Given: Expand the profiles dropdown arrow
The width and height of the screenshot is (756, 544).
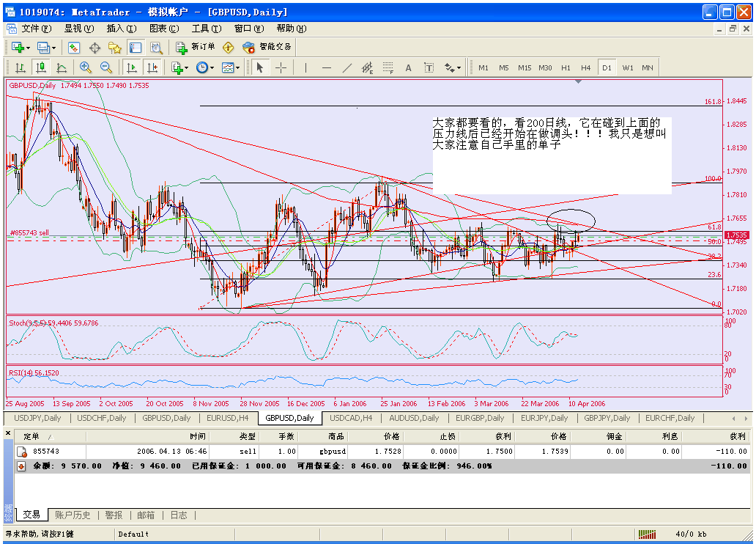Looking at the screenshot, I should pos(53,48).
